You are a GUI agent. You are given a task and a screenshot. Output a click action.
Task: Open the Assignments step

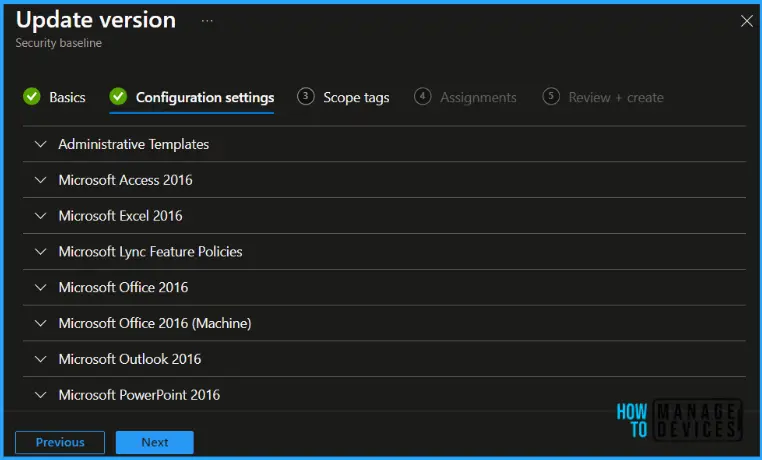coord(465,97)
